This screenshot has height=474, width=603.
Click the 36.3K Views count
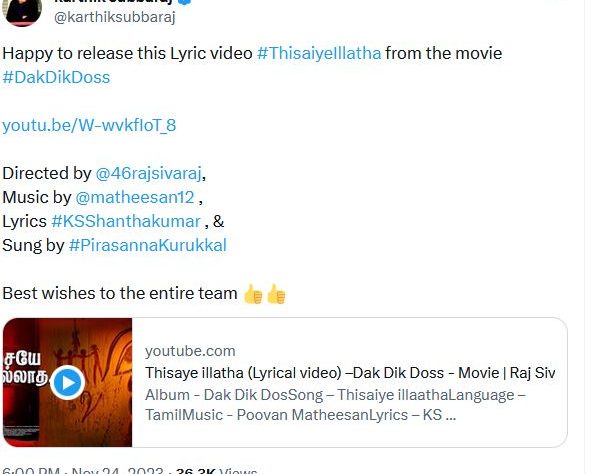[217, 471]
